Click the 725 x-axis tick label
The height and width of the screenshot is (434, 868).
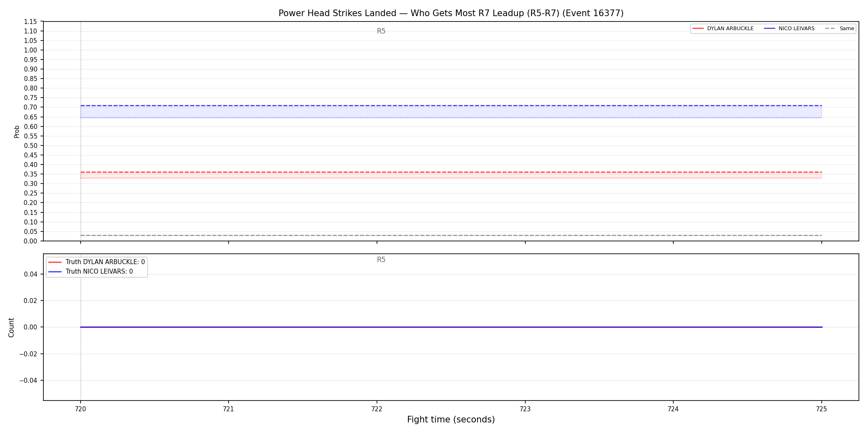pos(822,409)
